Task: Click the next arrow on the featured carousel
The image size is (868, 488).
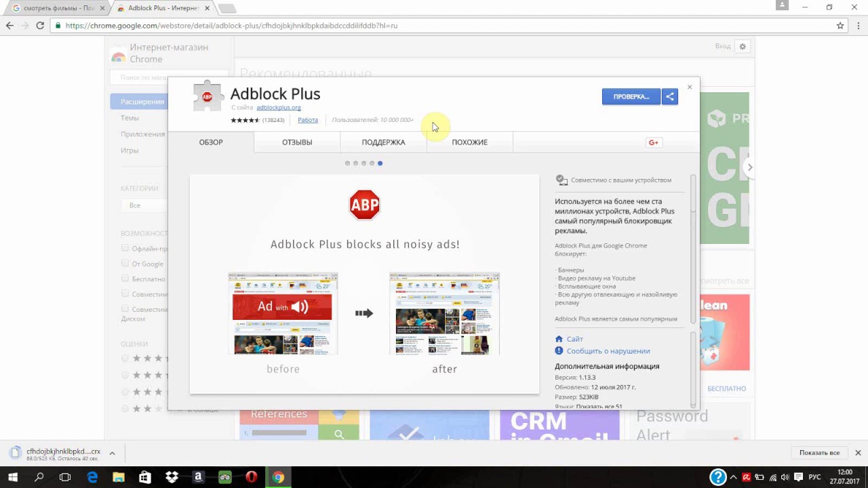Action: (x=749, y=167)
